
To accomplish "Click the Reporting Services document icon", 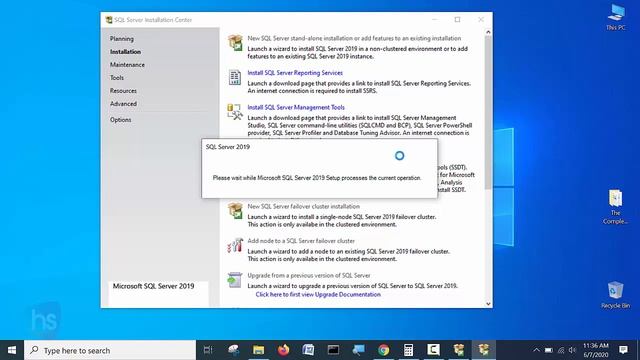I will [x=235, y=77].
